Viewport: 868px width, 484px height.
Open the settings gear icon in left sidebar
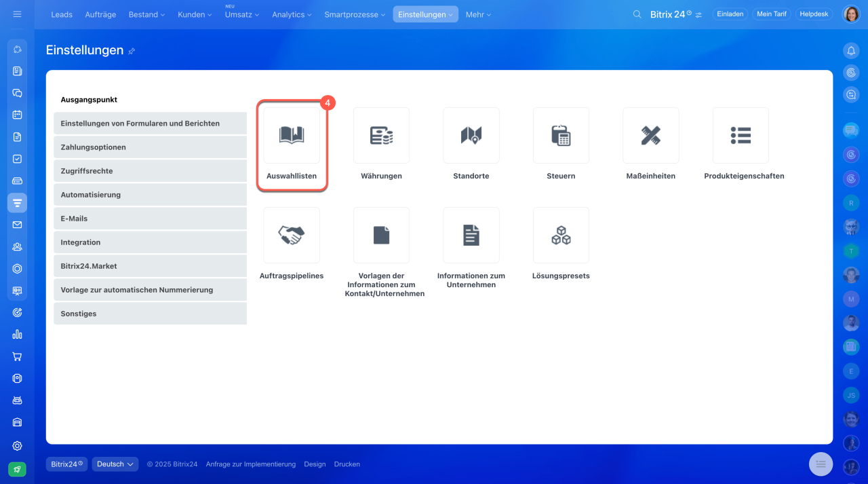click(x=18, y=446)
